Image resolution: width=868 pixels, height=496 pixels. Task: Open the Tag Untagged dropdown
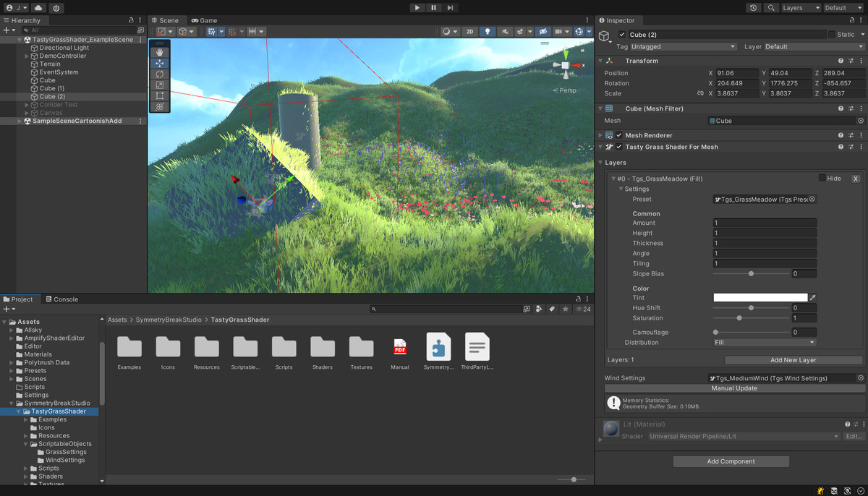coord(684,46)
